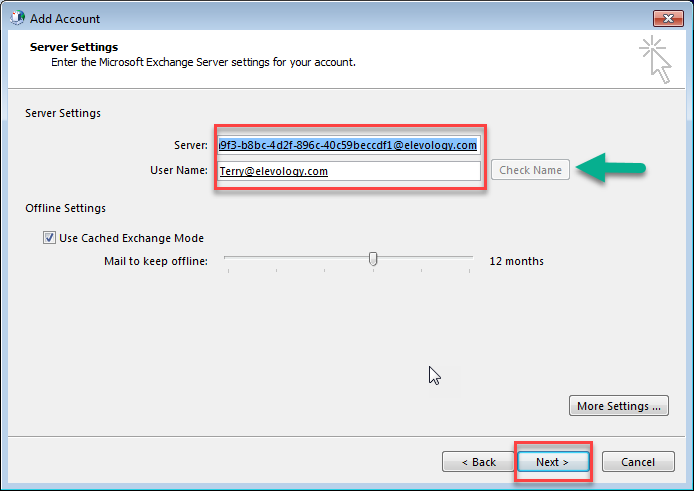Proceed by clicking Next

(552, 462)
